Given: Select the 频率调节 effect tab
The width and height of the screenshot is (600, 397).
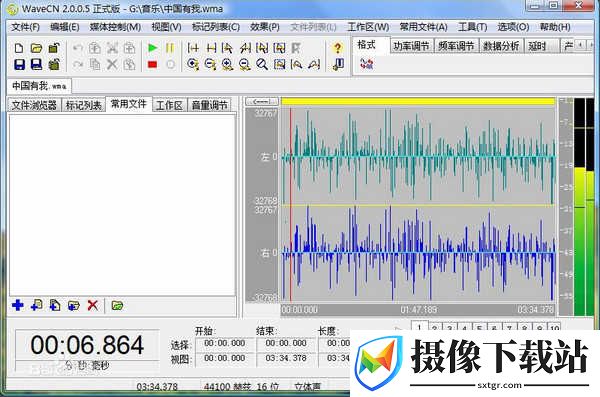Looking at the screenshot, I should click(456, 46).
